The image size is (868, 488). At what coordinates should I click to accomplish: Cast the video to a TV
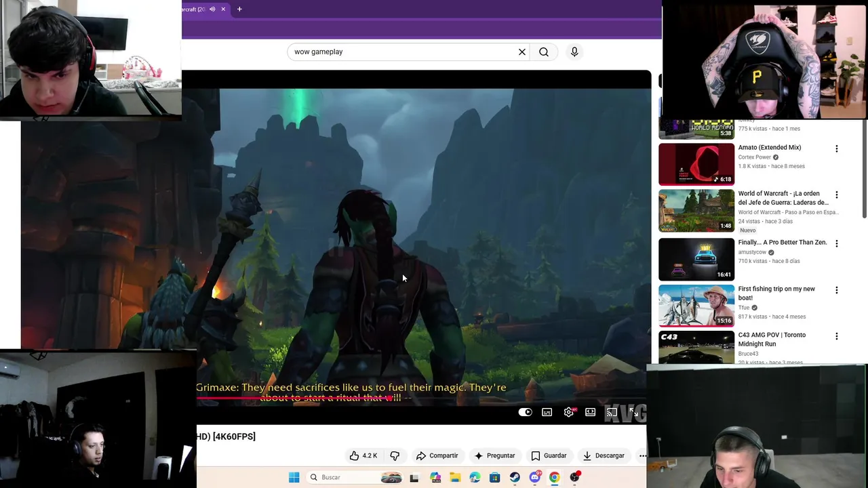612,412
